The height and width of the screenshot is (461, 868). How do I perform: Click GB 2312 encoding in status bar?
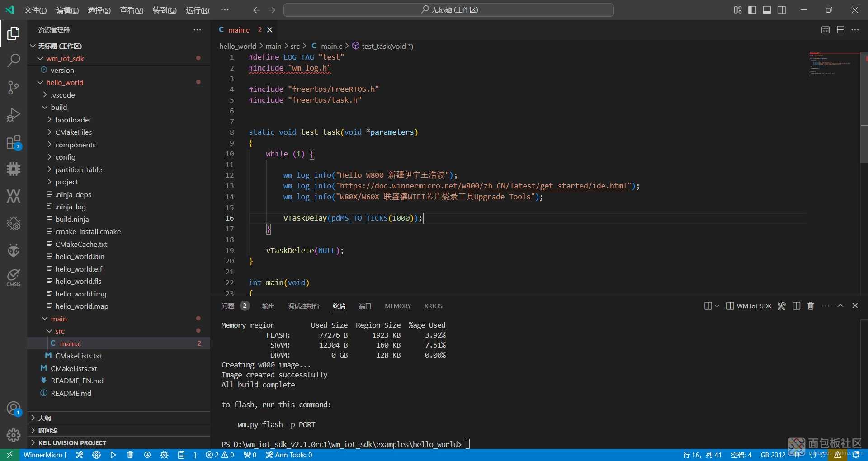point(773,455)
